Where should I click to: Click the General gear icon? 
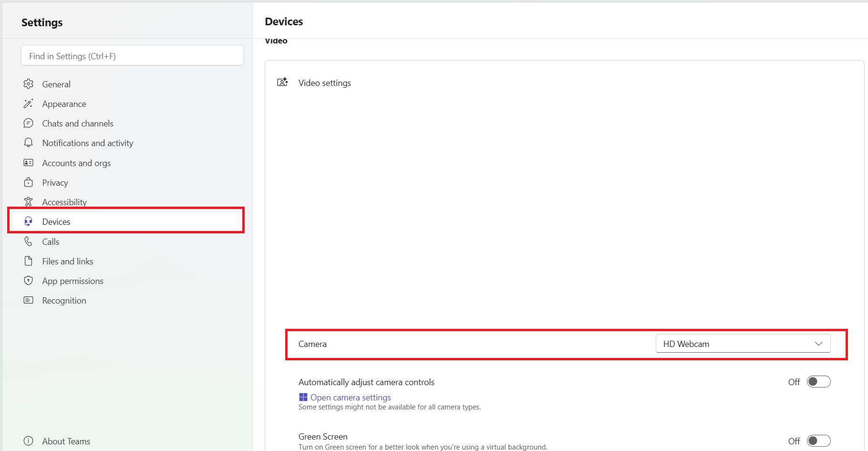(29, 84)
